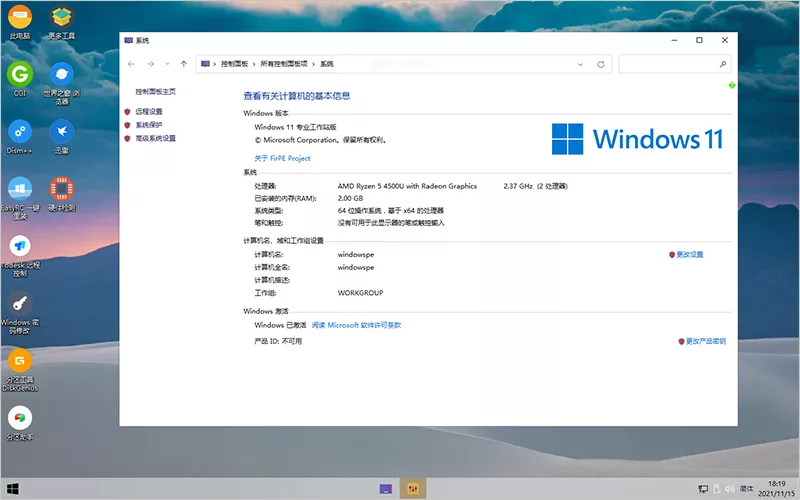Launch the ToDesk remote control icon
This screenshot has width=800, height=500.
coord(20,255)
